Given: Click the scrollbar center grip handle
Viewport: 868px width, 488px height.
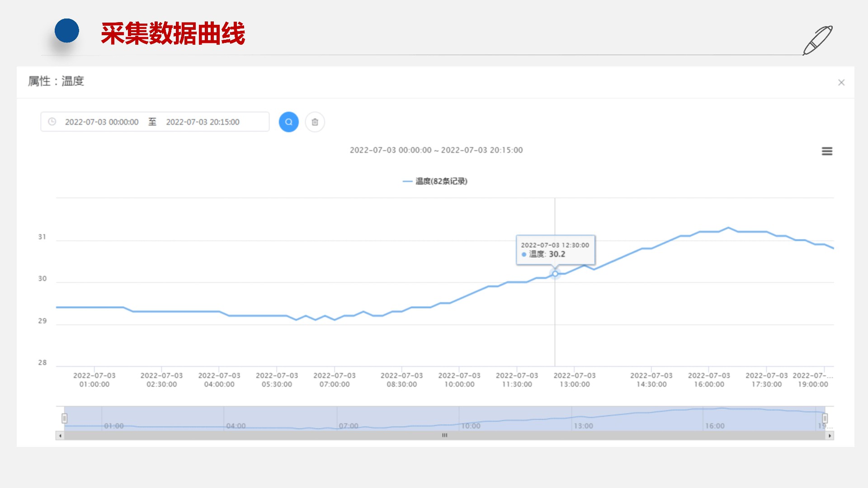Looking at the screenshot, I should click(445, 436).
